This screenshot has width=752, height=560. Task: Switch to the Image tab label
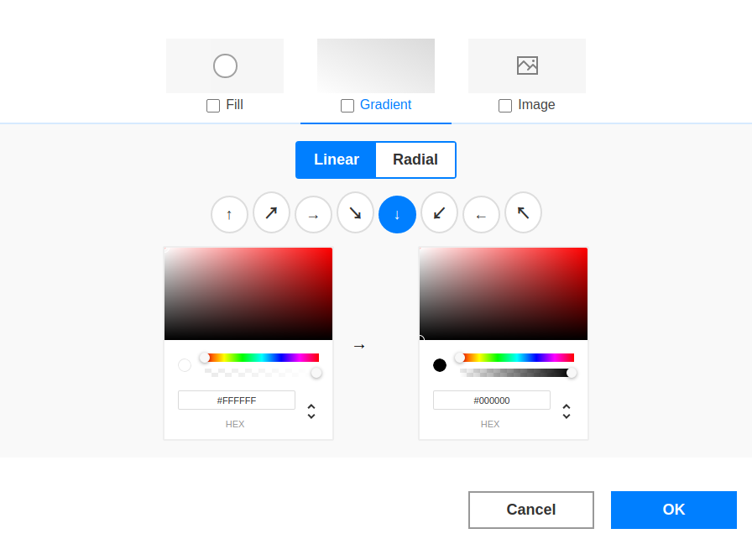tap(536, 105)
